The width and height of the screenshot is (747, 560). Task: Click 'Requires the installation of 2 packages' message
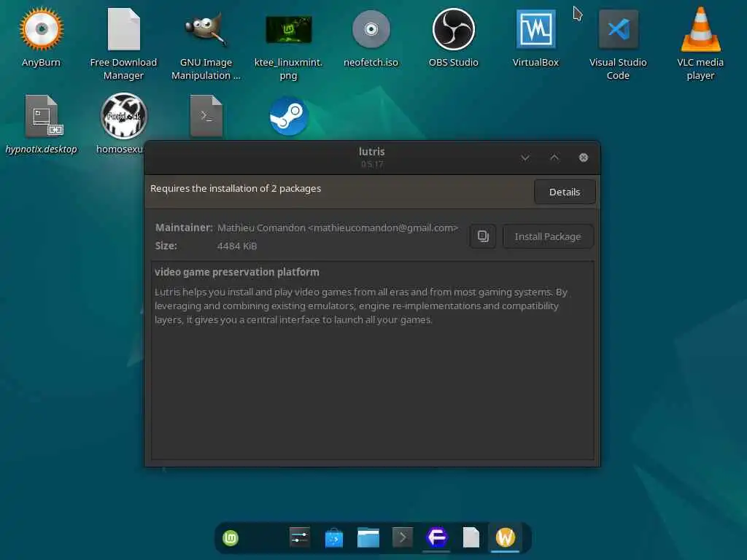coord(236,189)
